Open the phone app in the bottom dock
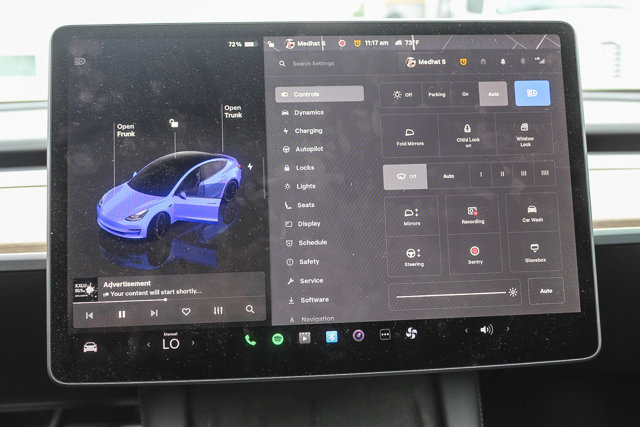The width and height of the screenshot is (640, 427). tap(250, 339)
